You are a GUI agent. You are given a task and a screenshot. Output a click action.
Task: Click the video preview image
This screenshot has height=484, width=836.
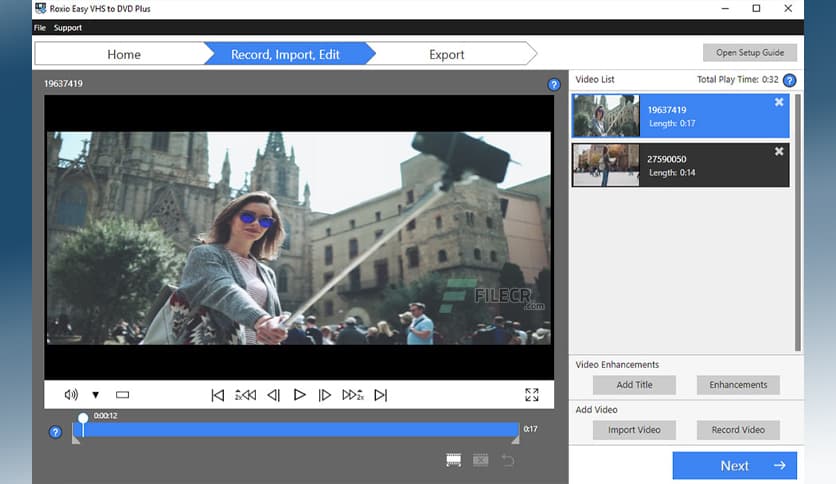[299, 238]
